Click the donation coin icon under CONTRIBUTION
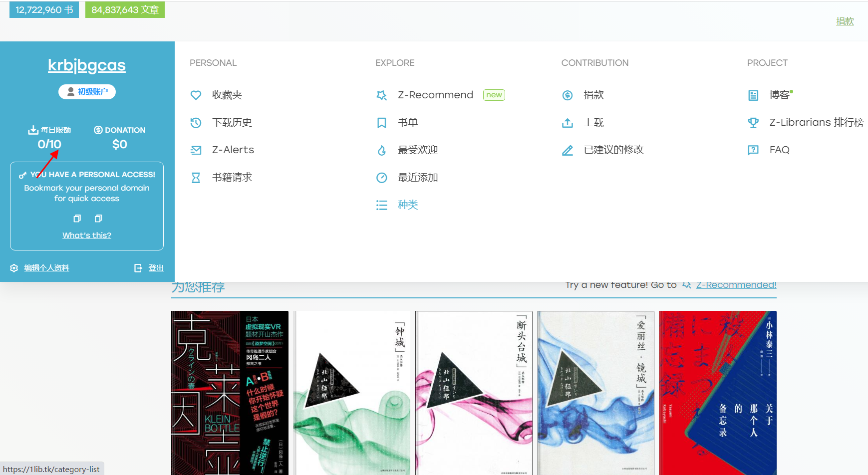 (x=568, y=95)
